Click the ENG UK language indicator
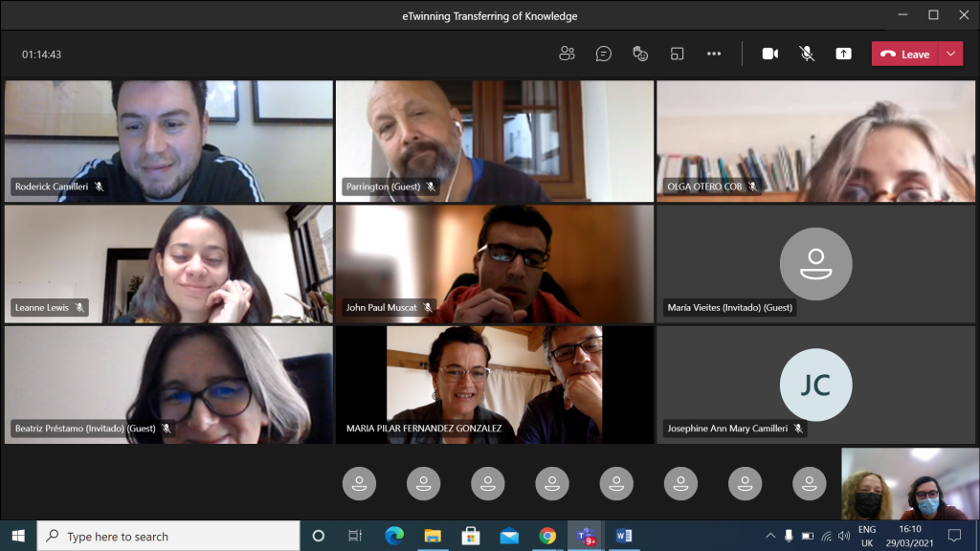980x551 pixels. pos(866,536)
